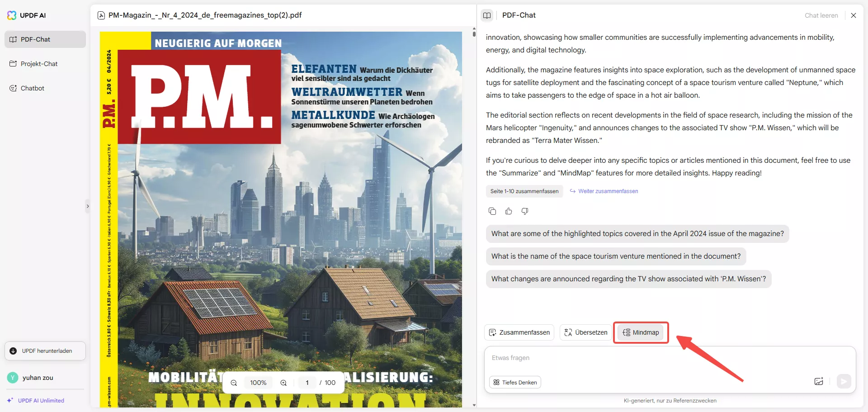868x412 pixels.
Task: Click the UPDF AI logo icon
Action: tap(12, 15)
